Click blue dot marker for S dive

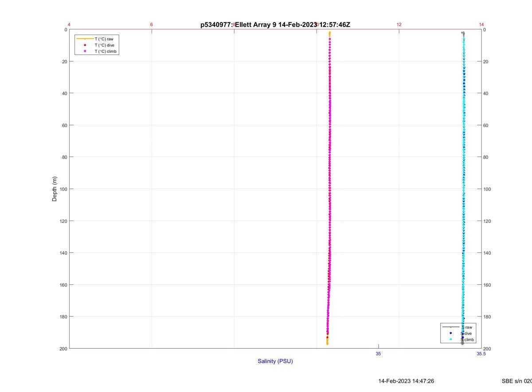450,333
